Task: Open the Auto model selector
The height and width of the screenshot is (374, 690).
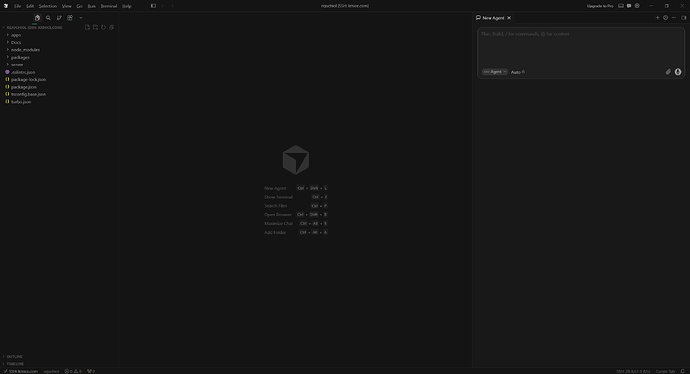Action: (x=518, y=72)
